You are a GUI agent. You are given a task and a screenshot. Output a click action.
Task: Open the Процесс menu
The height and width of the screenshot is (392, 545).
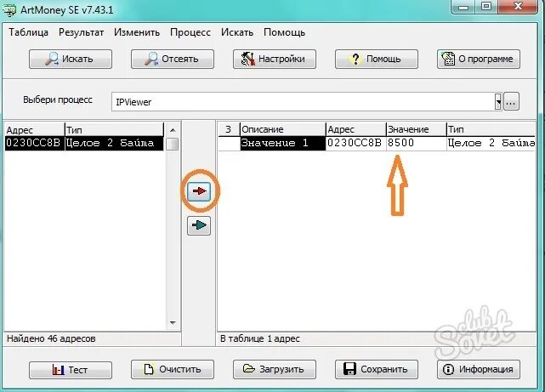[190, 32]
